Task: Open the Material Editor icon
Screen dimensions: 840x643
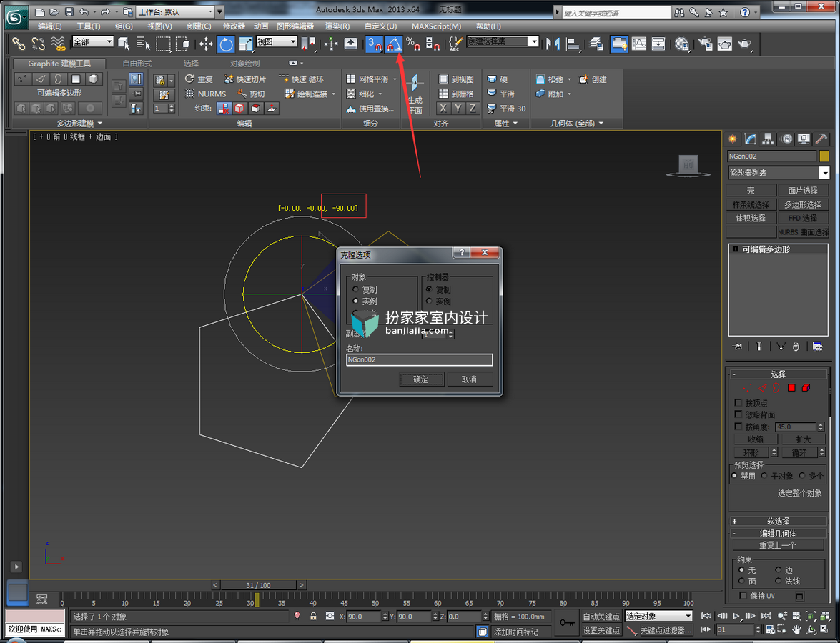Action: 682,44
